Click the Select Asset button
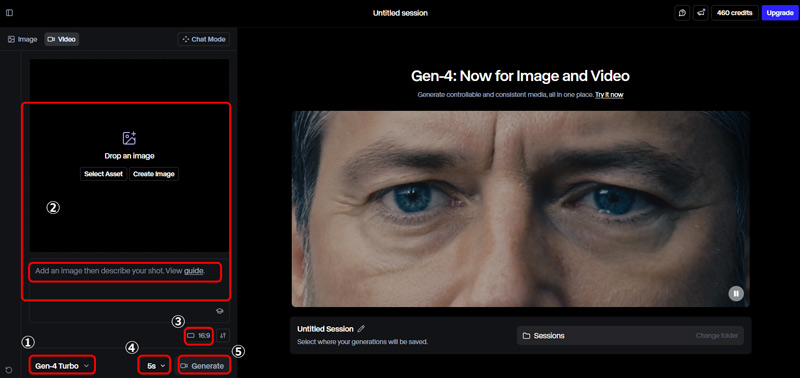 (x=104, y=174)
